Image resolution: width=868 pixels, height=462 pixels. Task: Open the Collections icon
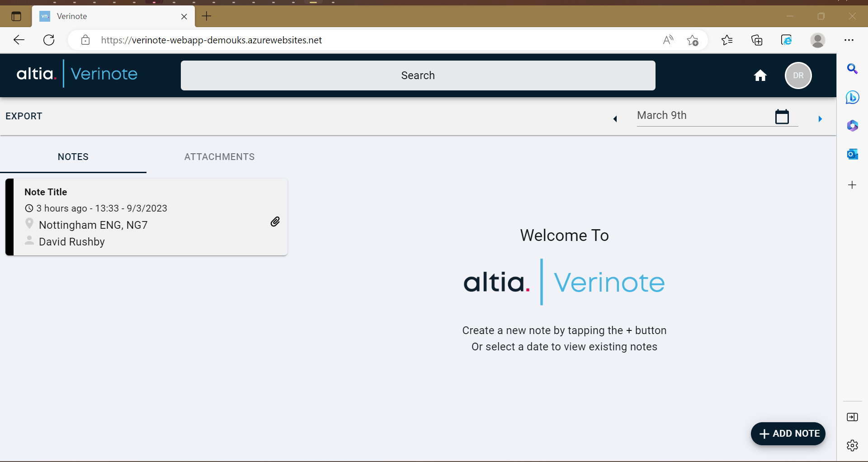(x=757, y=40)
